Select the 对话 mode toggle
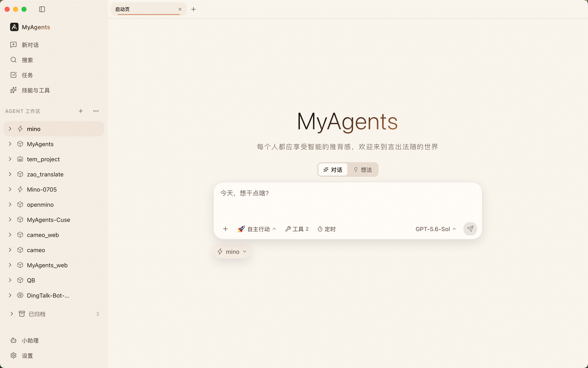The height and width of the screenshot is (368, 588). (333, 170)
